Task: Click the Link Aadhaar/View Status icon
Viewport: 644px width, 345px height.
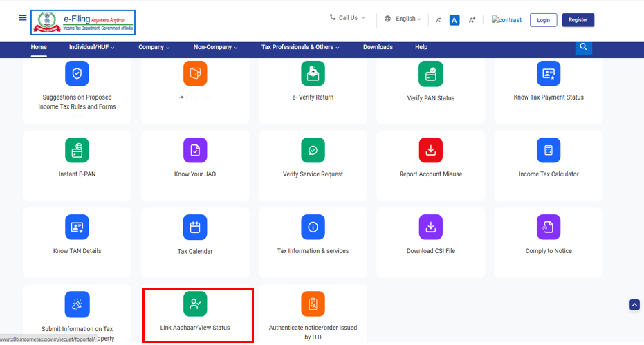Action: pyautogui.click(x=195, y=304)
